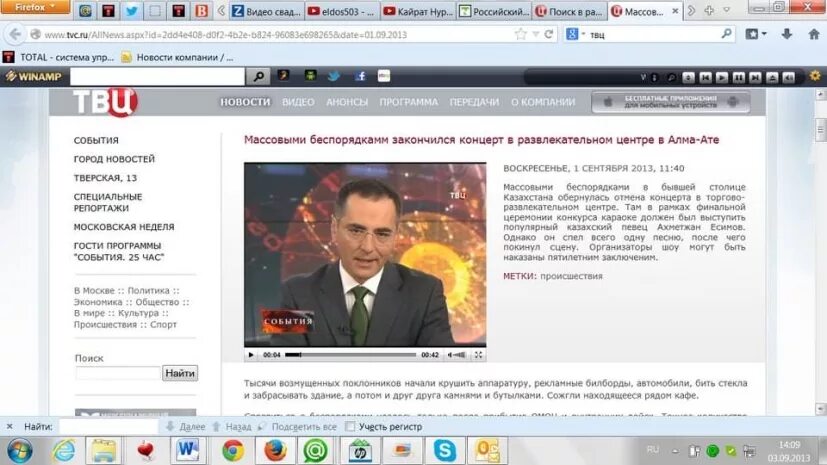Switch to the pinned Twitter tab
The height and width of the screenshot is (465, 827).
(131, 11)
